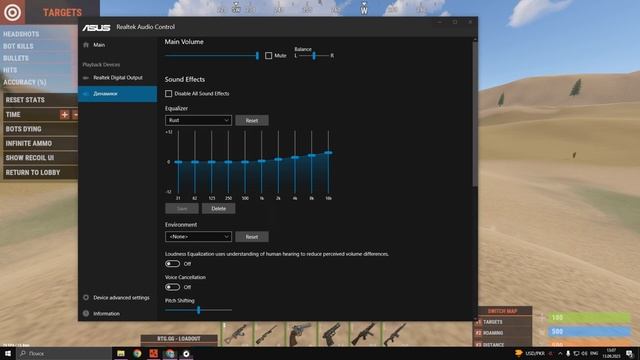640x360 pixels.
Task: Open Google Chrome from taskbar
Action: [x=137, y=353]
